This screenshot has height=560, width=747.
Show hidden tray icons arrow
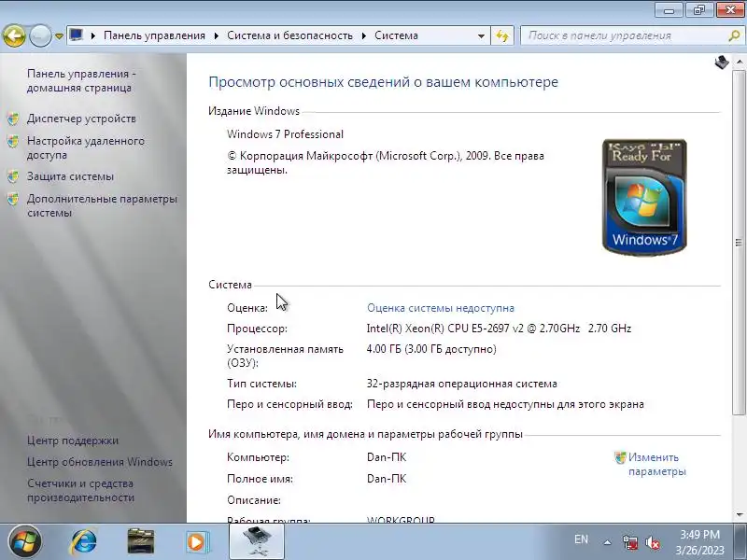[x=608, y=542]
